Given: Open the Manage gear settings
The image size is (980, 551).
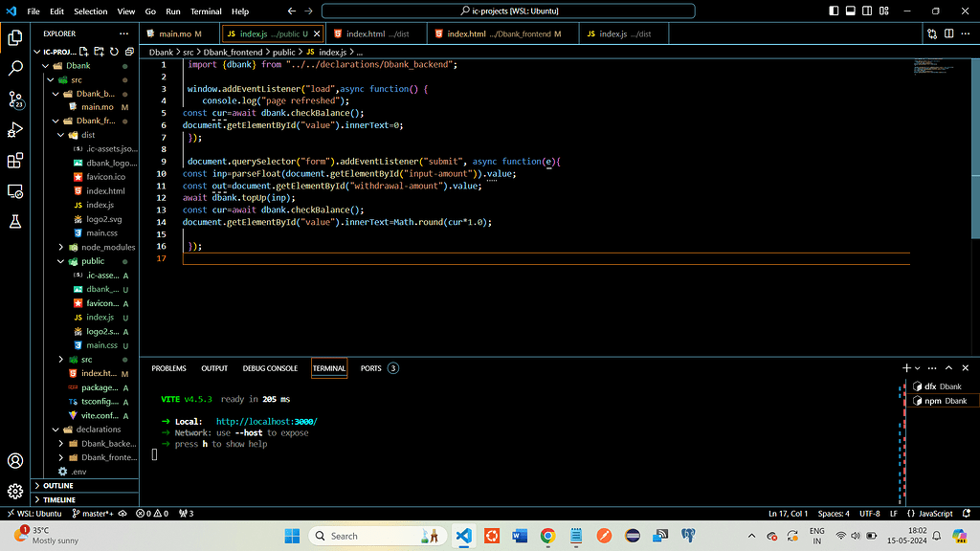Looking at the screenshot, I should pos(15,492).
